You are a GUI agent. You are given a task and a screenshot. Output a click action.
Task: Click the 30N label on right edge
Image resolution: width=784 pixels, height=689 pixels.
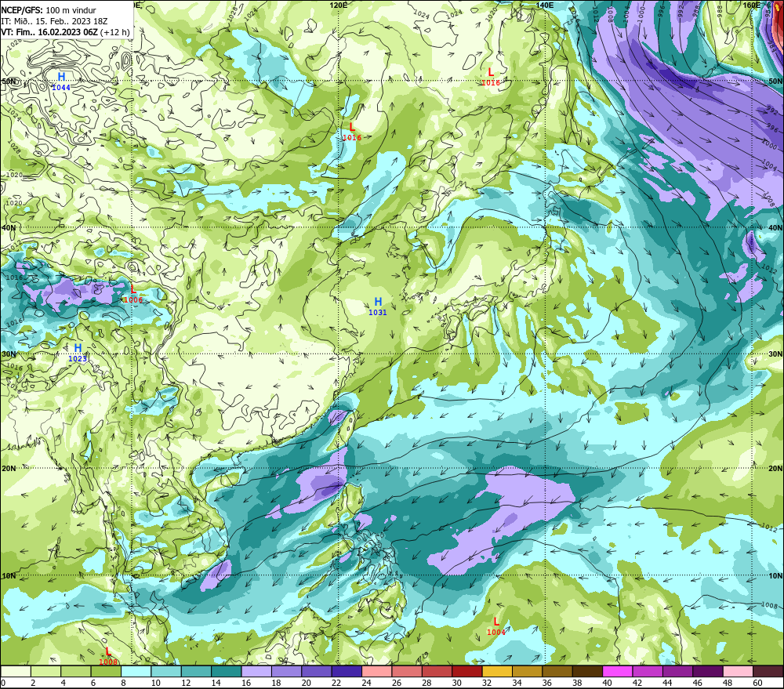point(775,354)
